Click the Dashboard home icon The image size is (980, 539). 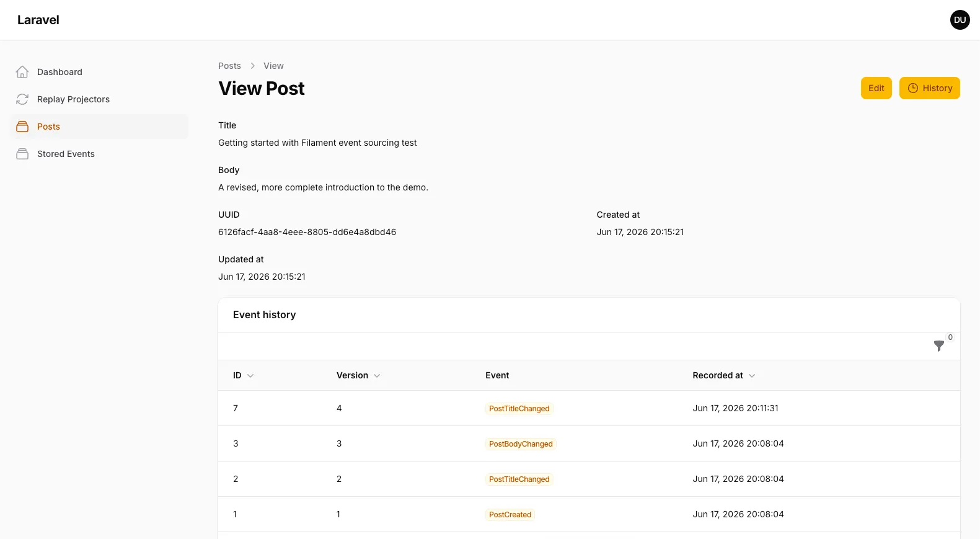click(x=22, y=72)
